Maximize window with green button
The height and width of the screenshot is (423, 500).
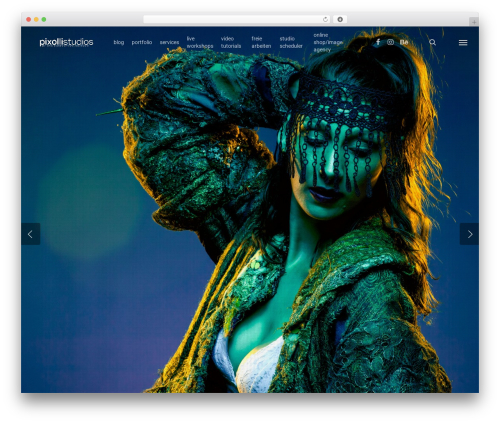point(44,19)
